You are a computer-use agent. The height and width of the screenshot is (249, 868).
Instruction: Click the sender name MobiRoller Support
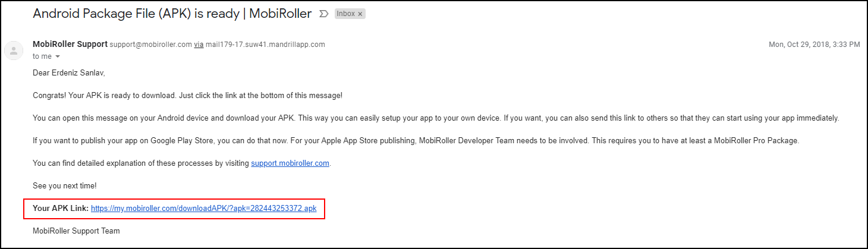point(70,44)
